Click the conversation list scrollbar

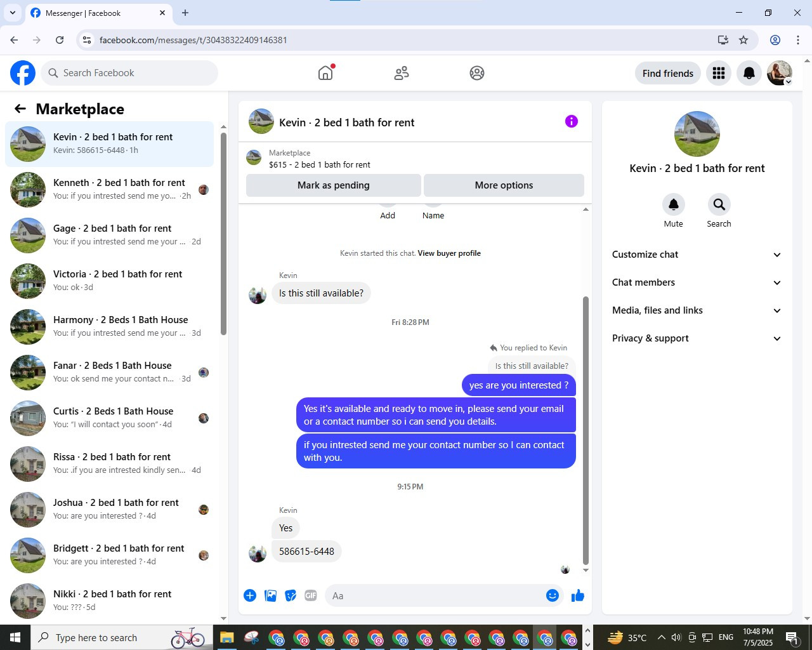click(x=223, y=234)
